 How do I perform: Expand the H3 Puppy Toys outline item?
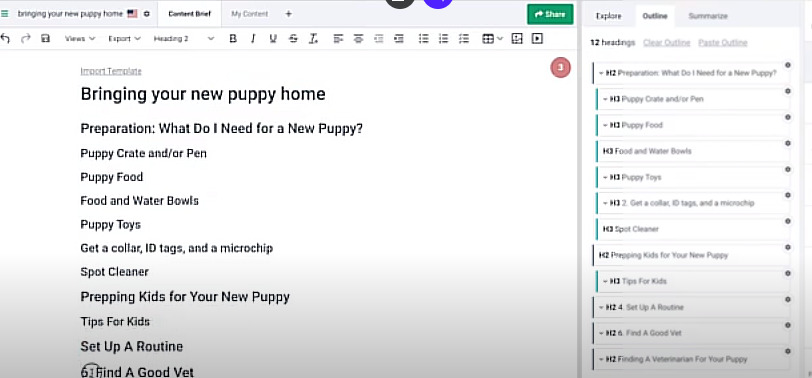[x=605, y=177]
